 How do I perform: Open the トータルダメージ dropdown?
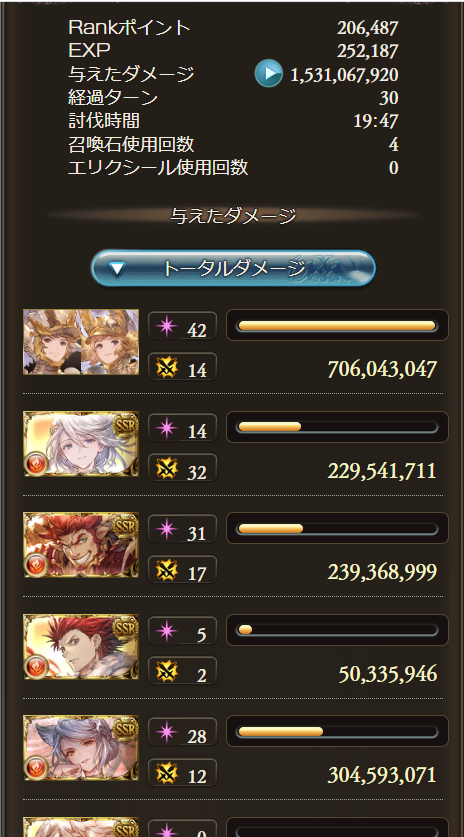pyautogui.click(x=233, y=269)
